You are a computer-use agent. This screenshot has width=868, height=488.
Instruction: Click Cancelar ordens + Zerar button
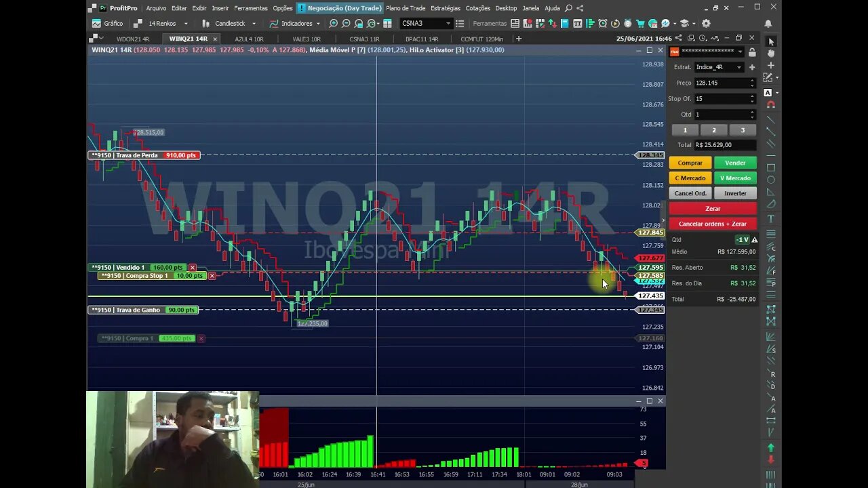point(713,224)
